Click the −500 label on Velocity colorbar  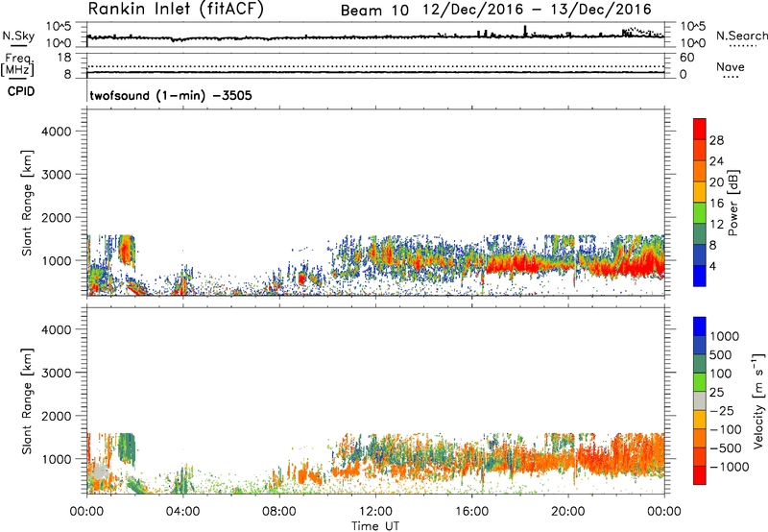coord(727,447)
